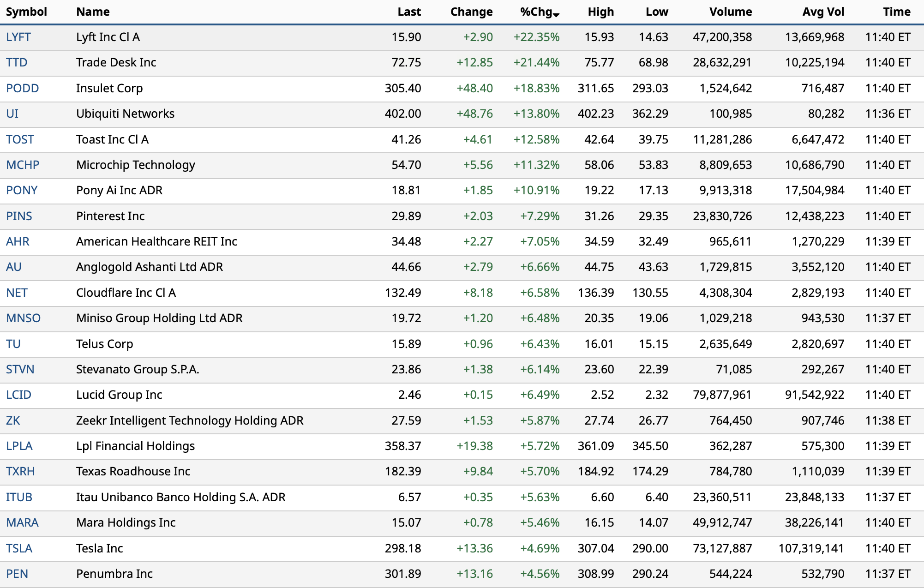Select the Ubiquiti Networks row
This screenshot has width=924, height=588.
[x=125, y=114]
